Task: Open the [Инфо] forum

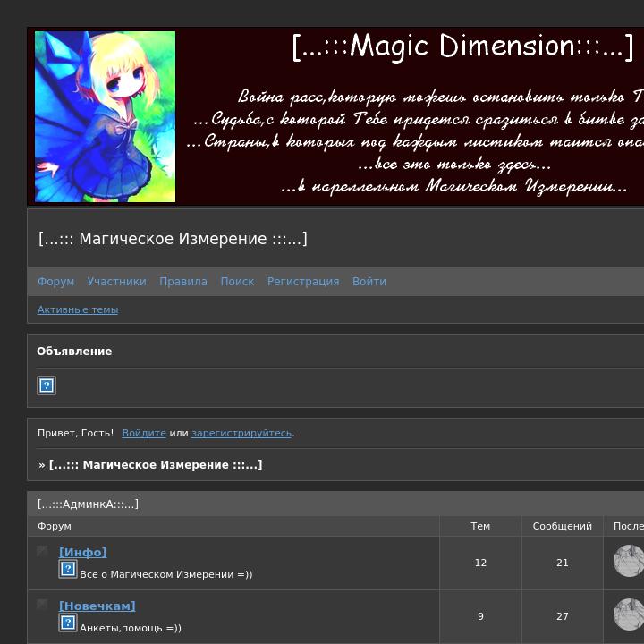Action: click(83, 552)
